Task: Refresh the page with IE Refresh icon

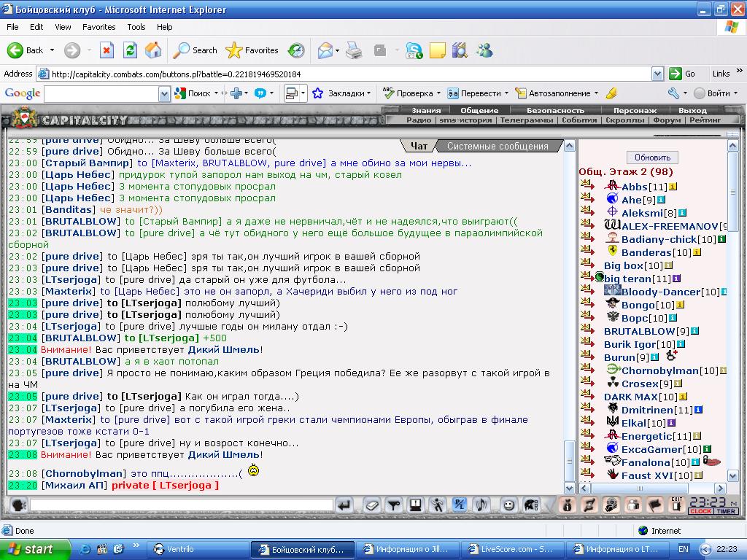Action: tap(130, 50)
